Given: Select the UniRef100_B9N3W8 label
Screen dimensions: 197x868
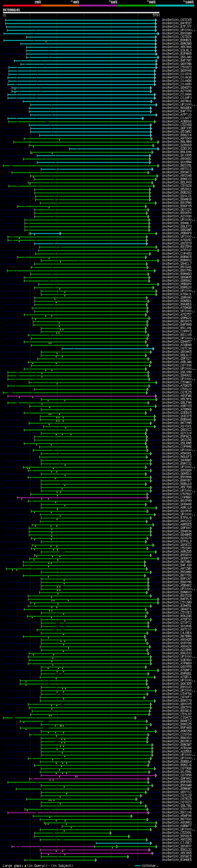Looking at the screenshot, I should click(x=177, y=43).
